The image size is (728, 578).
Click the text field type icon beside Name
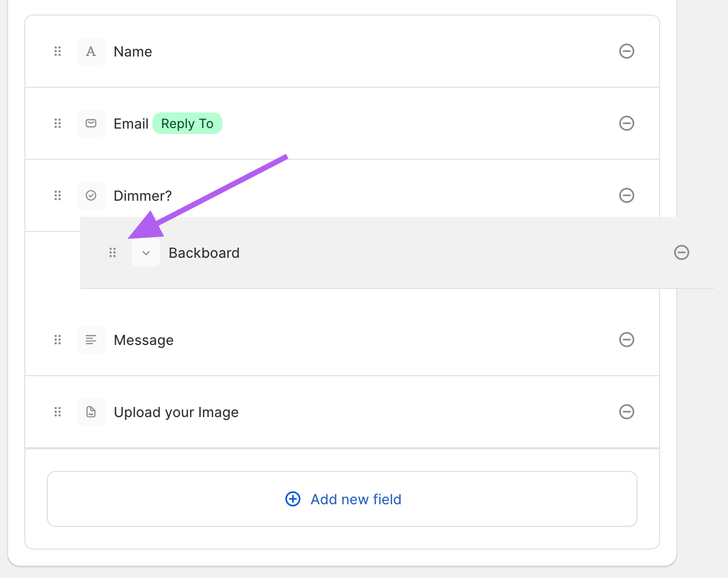(91, 52)
